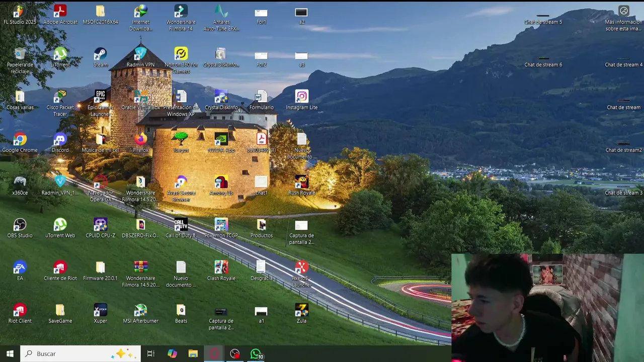The image size is (644, 362).
Task: Launch Axeso5 Launcher shortcut
Action: [301, 267]
